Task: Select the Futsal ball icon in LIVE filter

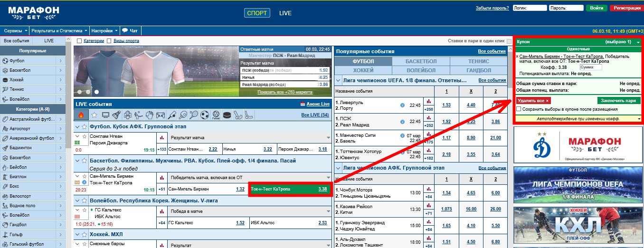Action: 216,114
